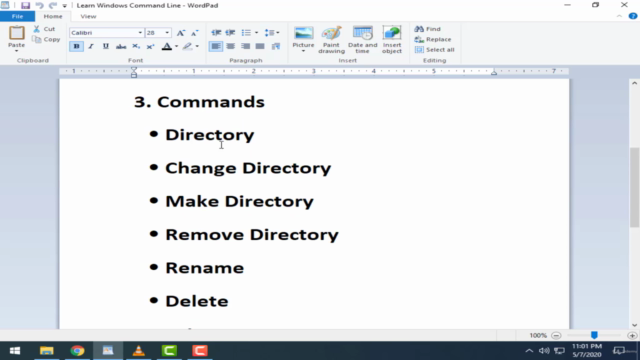Open VLC media player from the taskbar

138,351
